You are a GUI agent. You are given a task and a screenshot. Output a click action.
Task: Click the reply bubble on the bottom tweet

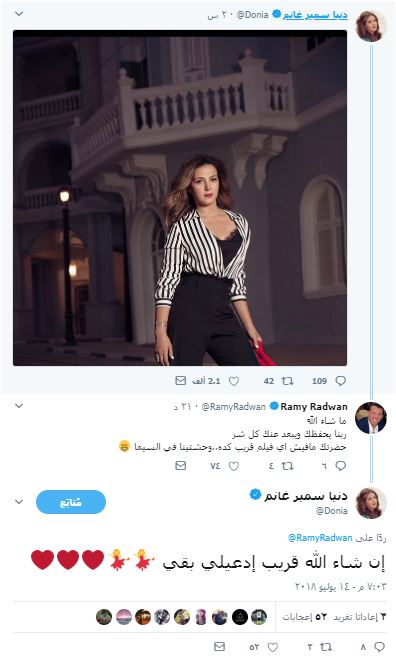pos(379,647)
